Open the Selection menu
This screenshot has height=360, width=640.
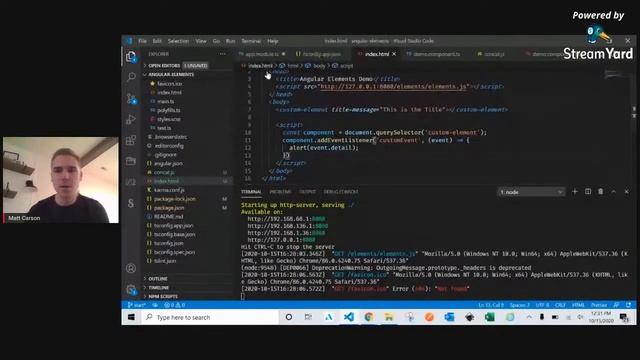pyautogui.click(x=178, y=41)
